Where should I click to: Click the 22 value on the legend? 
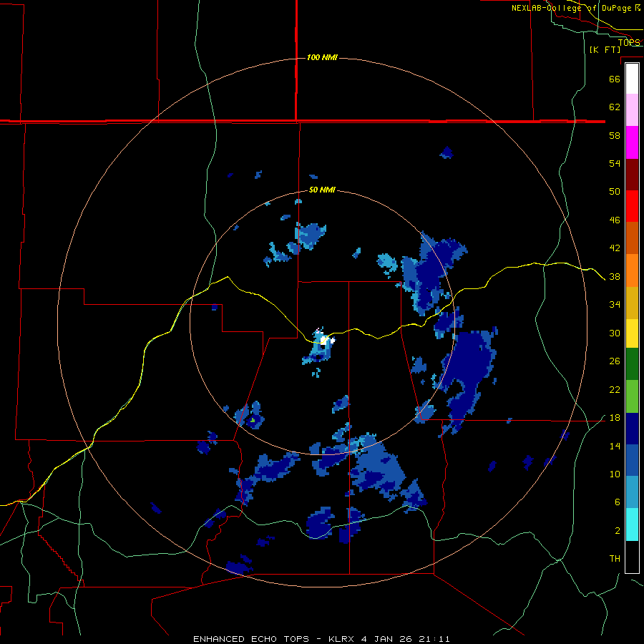tap(615, 390)
